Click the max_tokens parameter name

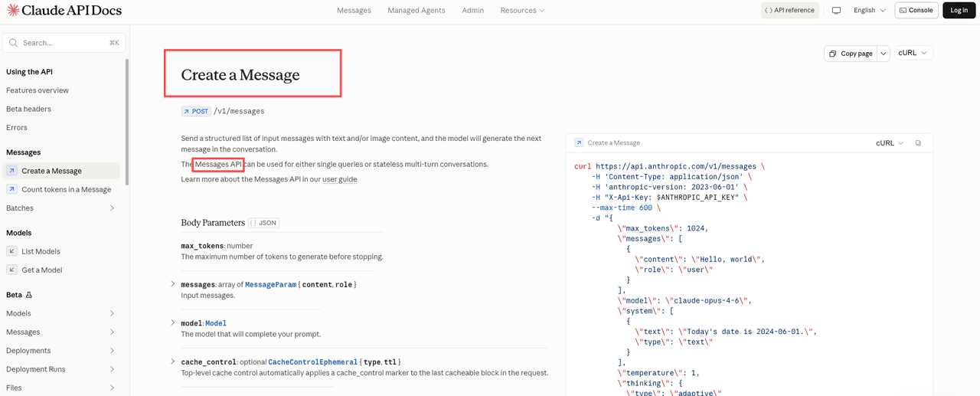tap(202, 246)
